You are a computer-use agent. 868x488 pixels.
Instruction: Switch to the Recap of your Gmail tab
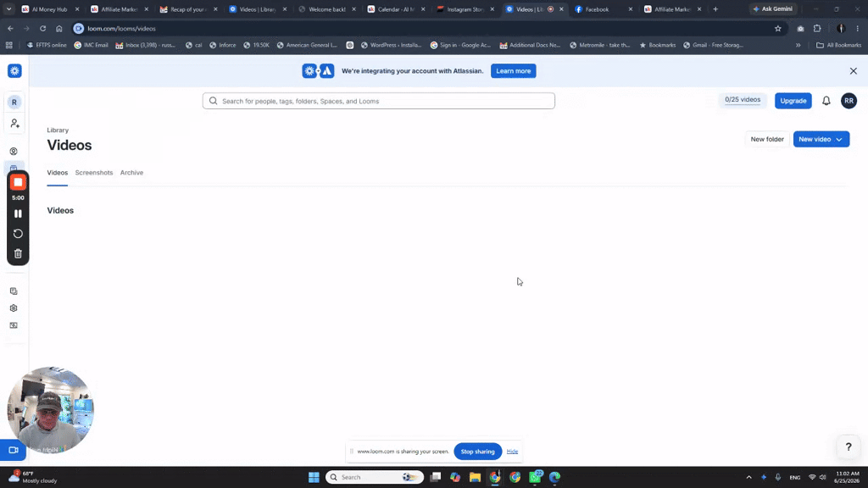pos(188,9)
